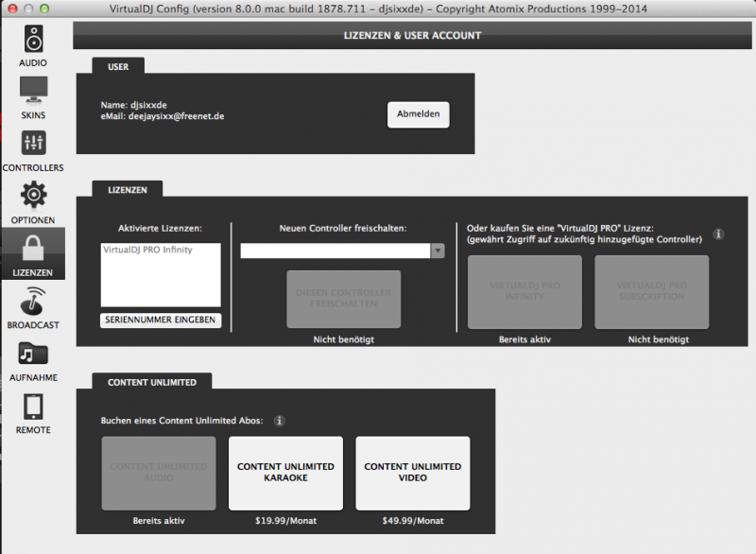756x554 pixels.
Task: Click the SKINS sidebar label
Action: pos(33,115)
